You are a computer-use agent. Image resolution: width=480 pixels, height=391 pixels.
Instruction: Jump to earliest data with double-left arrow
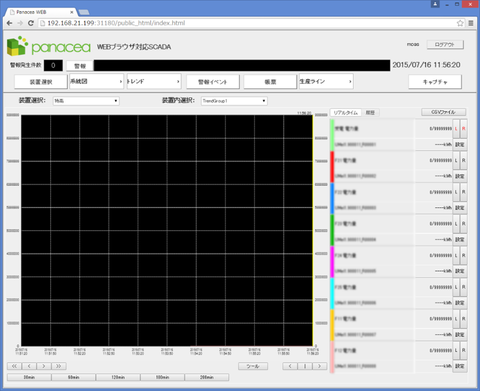click(14, 366)
